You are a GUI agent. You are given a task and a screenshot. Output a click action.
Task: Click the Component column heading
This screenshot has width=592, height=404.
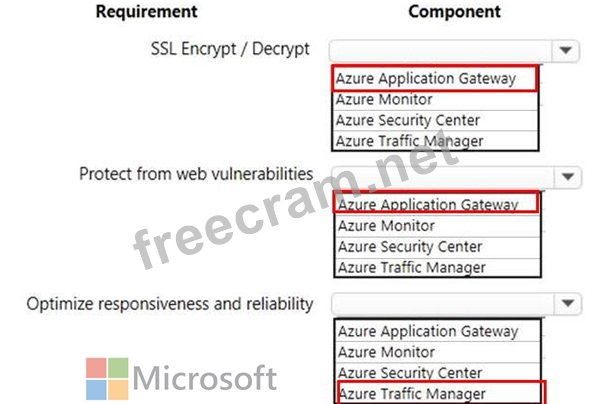point(454,12)
